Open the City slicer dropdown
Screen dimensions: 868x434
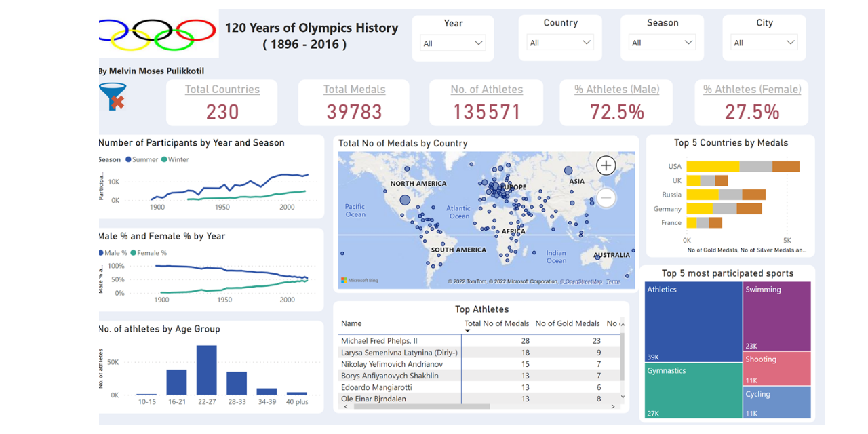pos(791,41)
